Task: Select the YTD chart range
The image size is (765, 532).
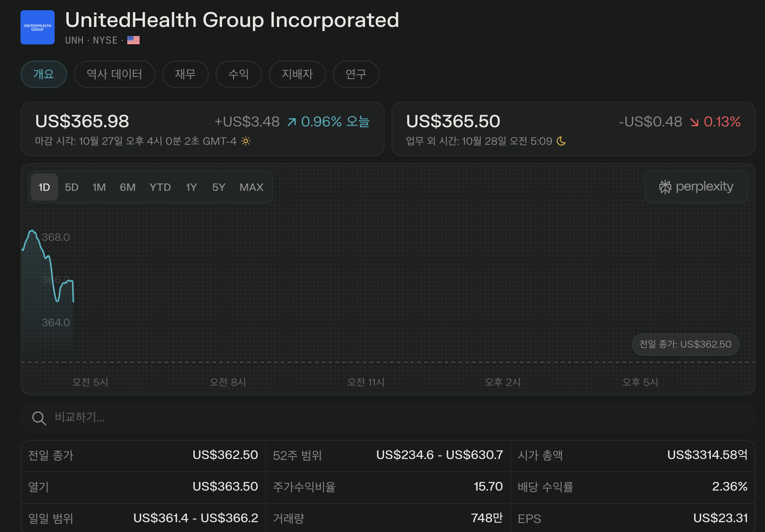Action: [160, 187]
